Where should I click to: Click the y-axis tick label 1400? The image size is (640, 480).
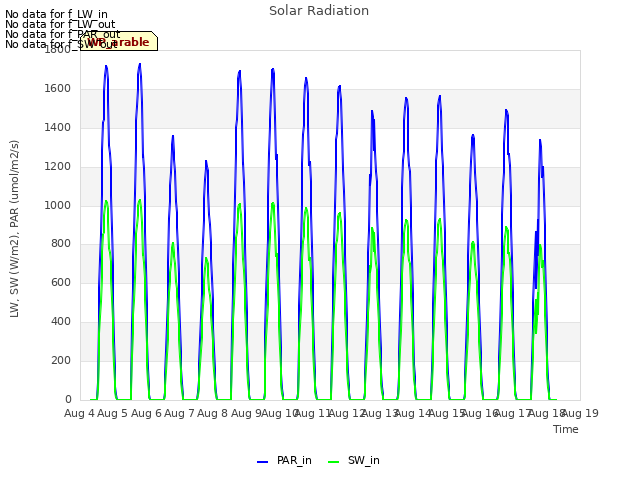point(58,127)
